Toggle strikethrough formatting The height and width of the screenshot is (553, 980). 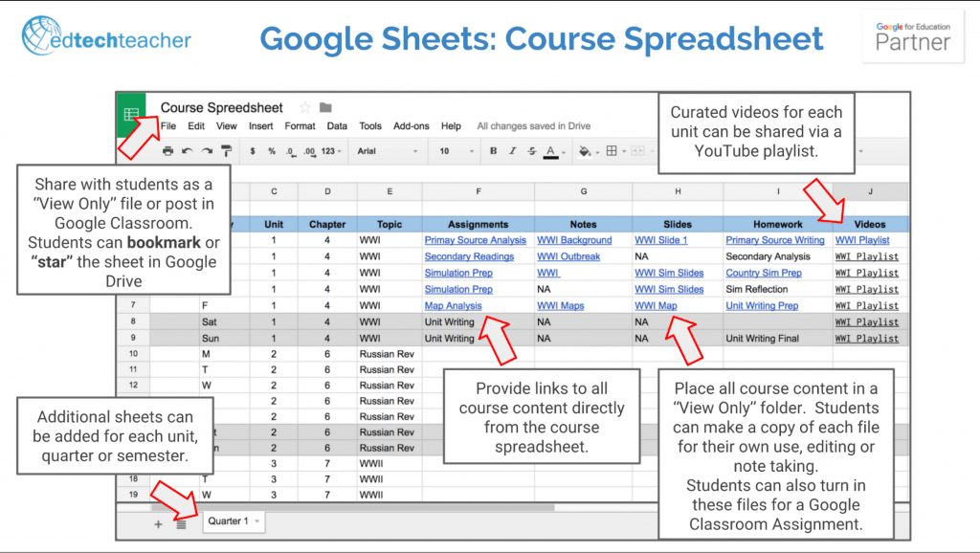531,151
